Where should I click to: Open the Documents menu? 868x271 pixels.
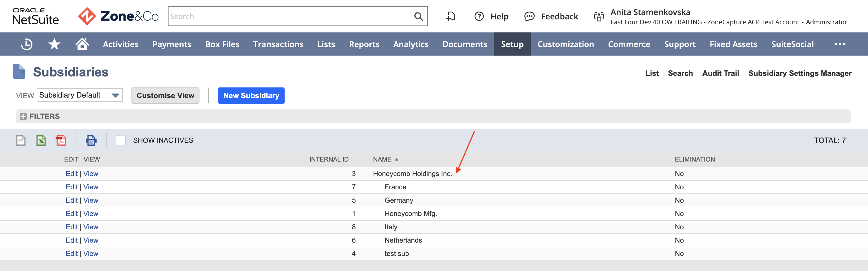click(465, 44)
